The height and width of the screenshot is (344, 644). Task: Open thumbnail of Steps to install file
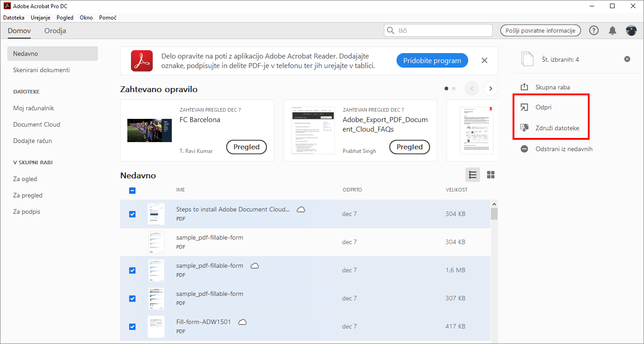tap(156, 214)
